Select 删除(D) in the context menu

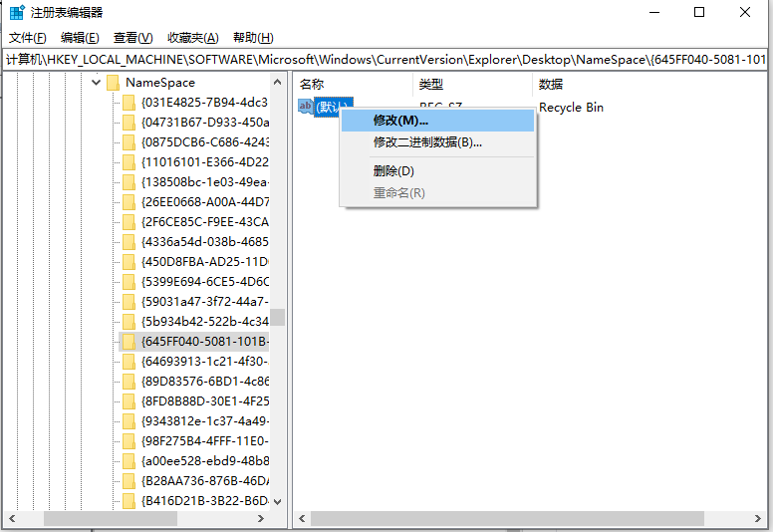(x=392, y=171)
